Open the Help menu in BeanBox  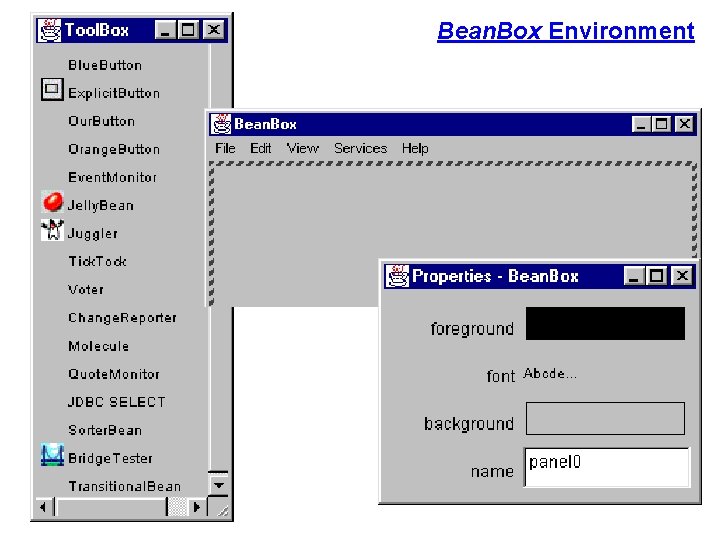[x=415, y=148]
